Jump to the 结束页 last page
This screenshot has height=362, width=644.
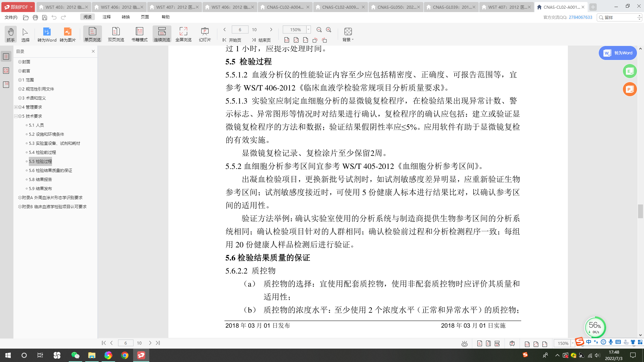[x=261, y=40]
